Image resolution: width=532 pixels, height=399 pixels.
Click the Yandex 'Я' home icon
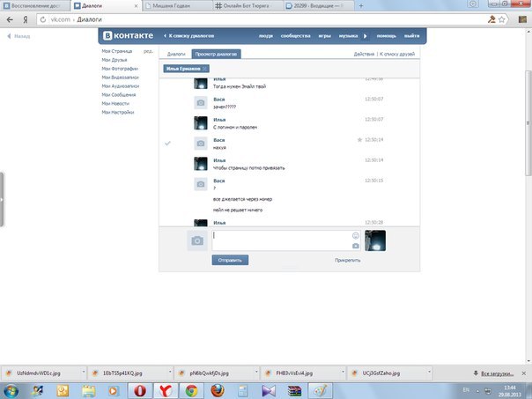pos(26,19)
